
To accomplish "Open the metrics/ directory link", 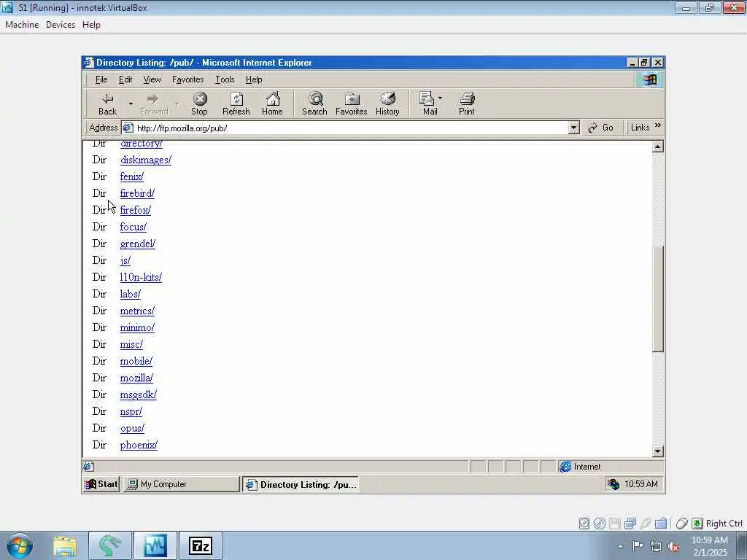I will (x=137, y=311).
